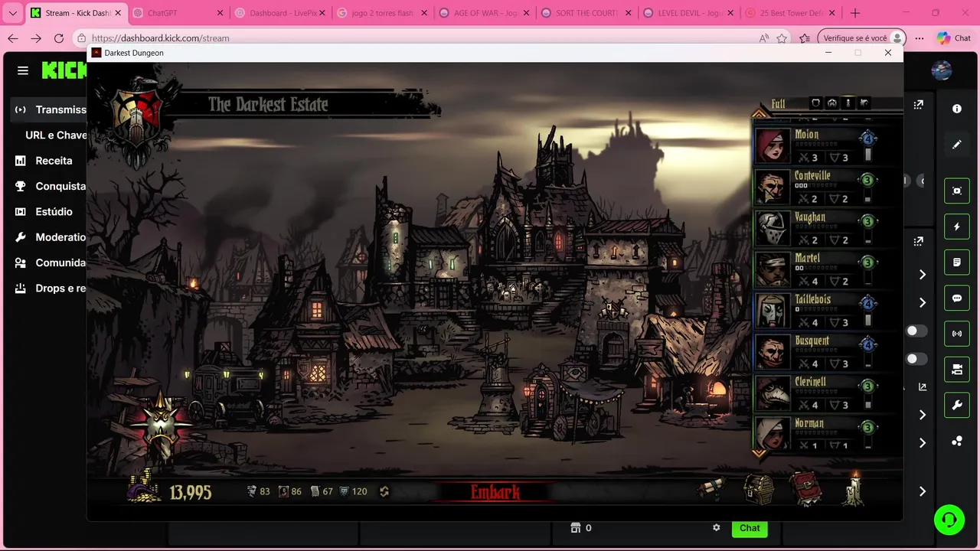Click the glowing spiked event icon above the gold
Image resolution: width=980 pixels, height=551 pixels.
160,425
